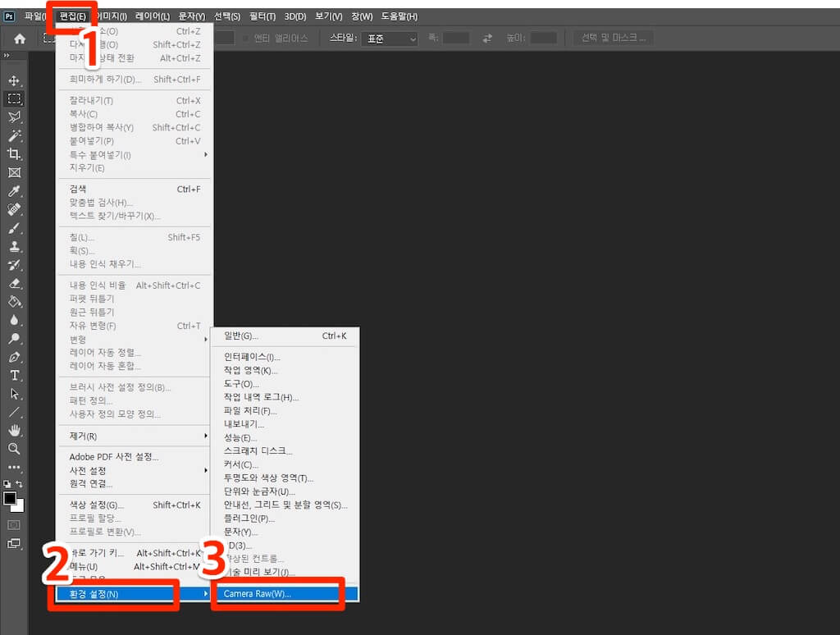Select the Move tool

click(x=14, y=80)
